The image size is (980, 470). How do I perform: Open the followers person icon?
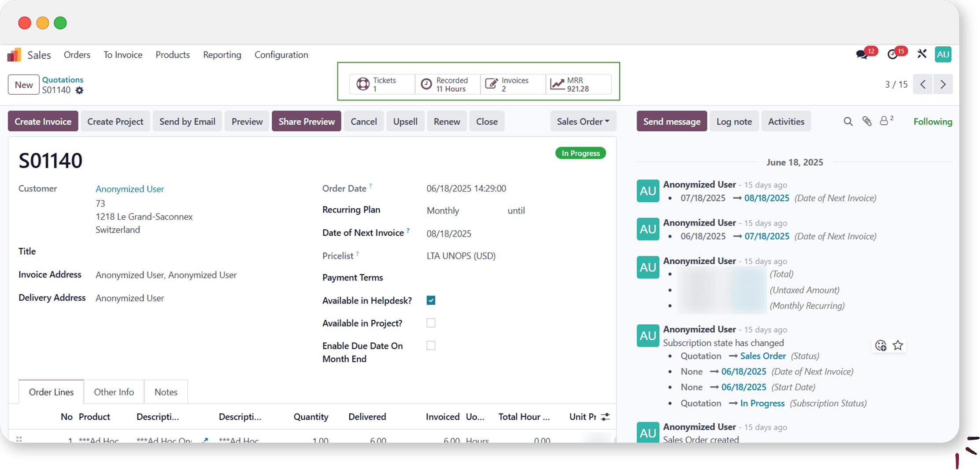tap(884, 121)
